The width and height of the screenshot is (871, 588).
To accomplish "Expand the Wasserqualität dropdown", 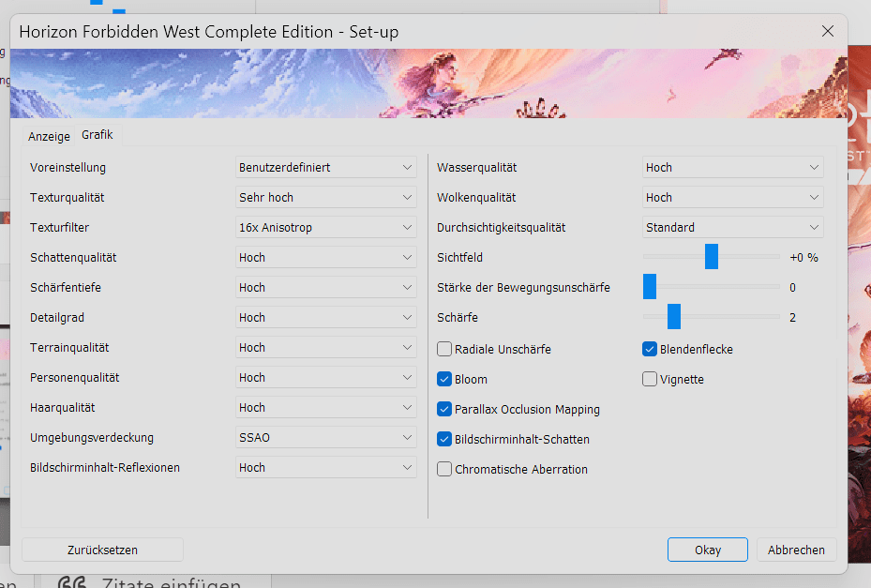I will (x=732, y=168).
